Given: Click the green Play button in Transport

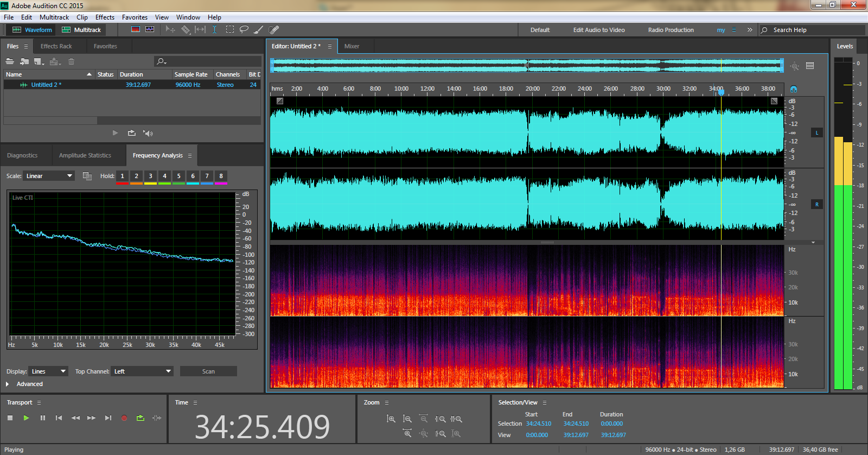Looking at the screenshot, I should coord(26,418).
